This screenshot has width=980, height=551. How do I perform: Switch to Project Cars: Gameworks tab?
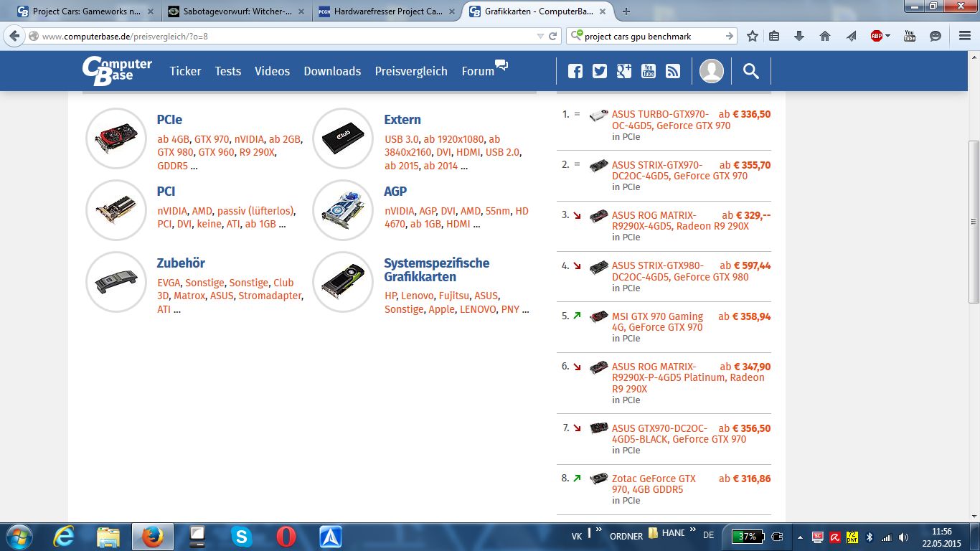85,11
